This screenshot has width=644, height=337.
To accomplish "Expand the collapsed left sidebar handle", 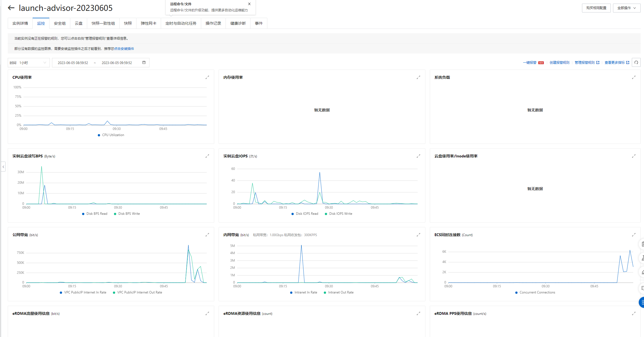I will 3,167.
